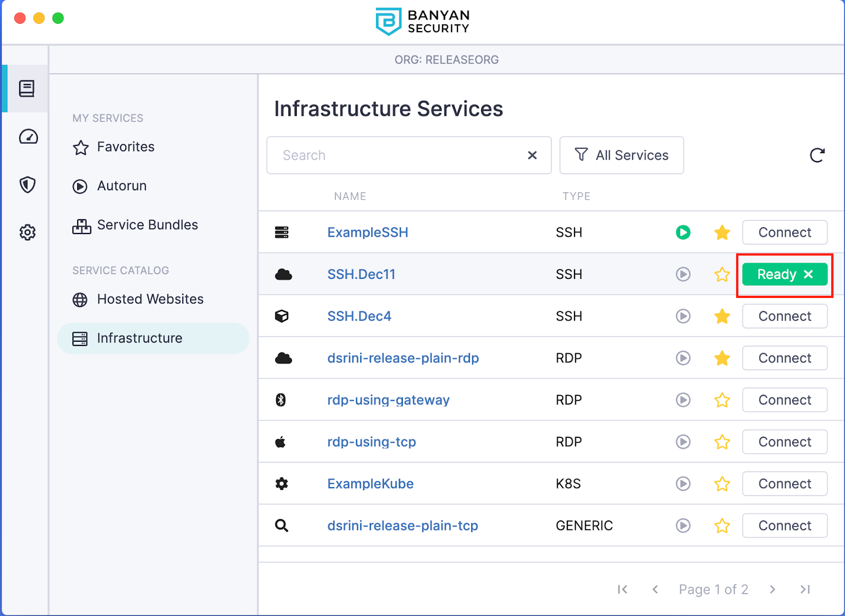Image resolution: width=845 pixels, height=616 pixels.
Task: Open Service Bundles section
Action: pyautogui.click(x=135, y=225)
